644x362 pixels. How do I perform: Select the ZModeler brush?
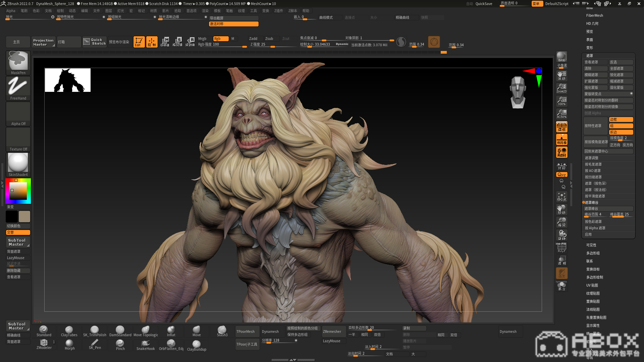[x=44, y=344]
